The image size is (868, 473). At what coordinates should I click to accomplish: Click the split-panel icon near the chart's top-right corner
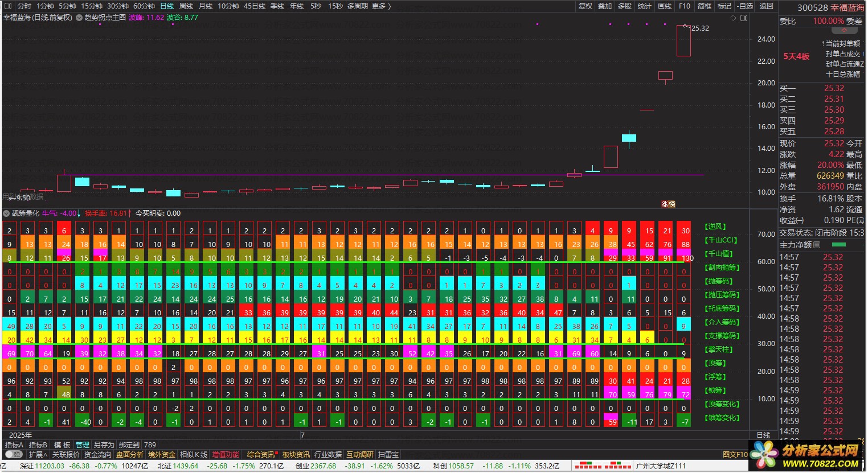pyautogui.click(x=743, y=18)
